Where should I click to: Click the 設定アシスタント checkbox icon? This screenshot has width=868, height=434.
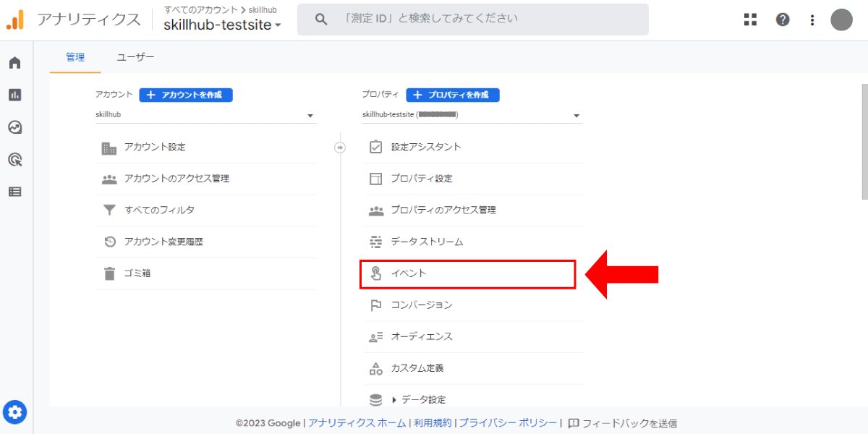coord(375,147)
